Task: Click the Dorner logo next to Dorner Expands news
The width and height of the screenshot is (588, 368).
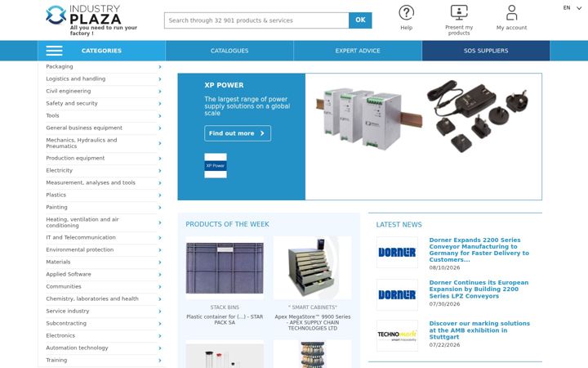Action: click(x=397, y=253)
